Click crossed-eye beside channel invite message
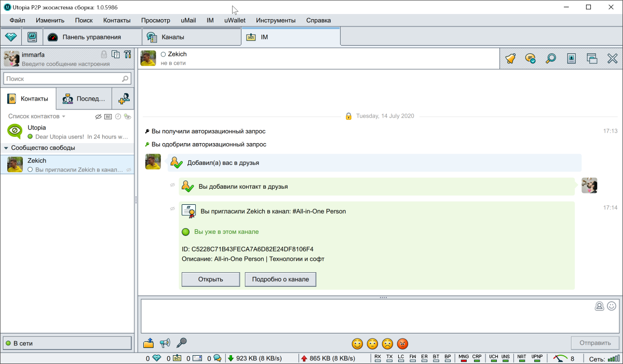Image resolution: width=623 pixels, height=364 pixels. 172,208
